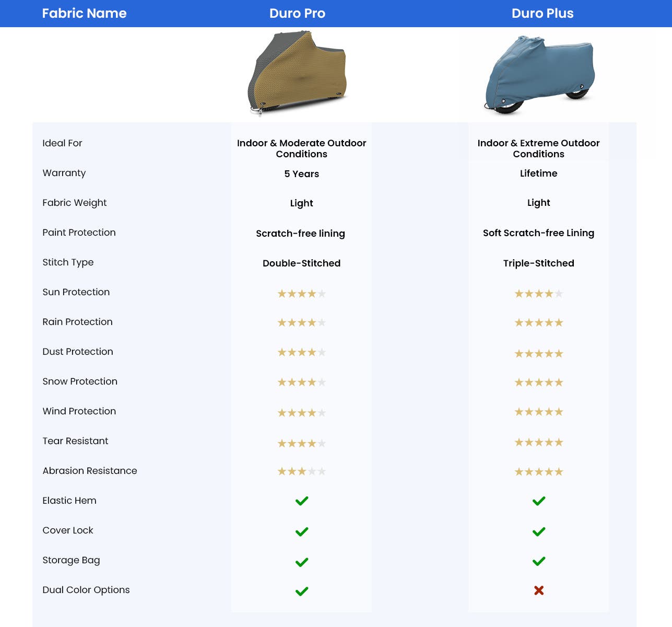Image resolution: width=672 pixels, height=627 pixels.
Task: Click the Duro Pro column header
Action: click(x=297, y=14)
